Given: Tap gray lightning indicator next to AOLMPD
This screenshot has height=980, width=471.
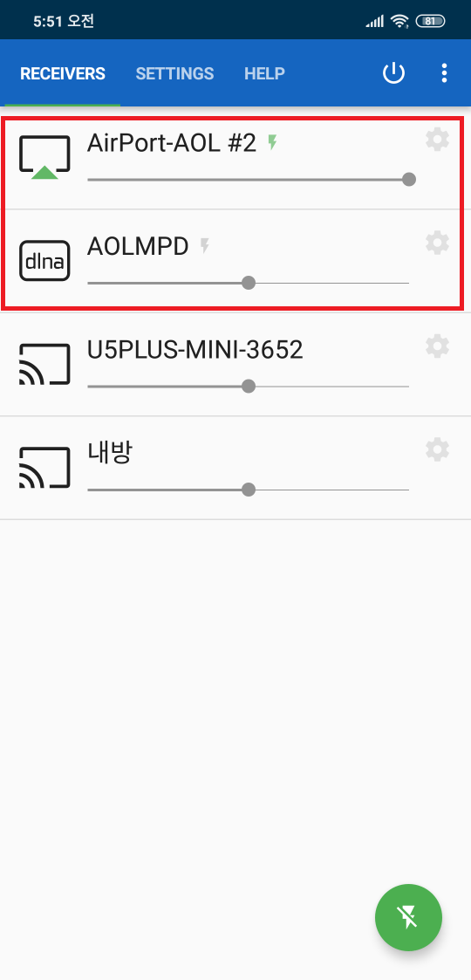Looking at the screenshot, I should coord(204,246).
